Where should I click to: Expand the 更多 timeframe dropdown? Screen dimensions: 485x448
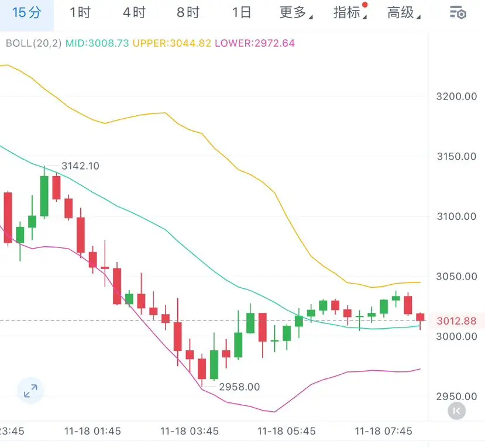coord(295,13)
